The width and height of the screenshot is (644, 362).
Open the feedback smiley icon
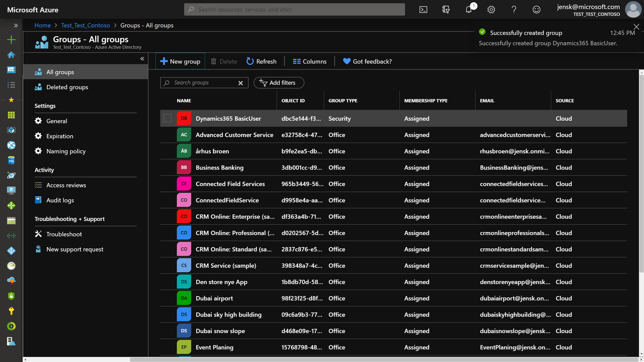point(536,10)
